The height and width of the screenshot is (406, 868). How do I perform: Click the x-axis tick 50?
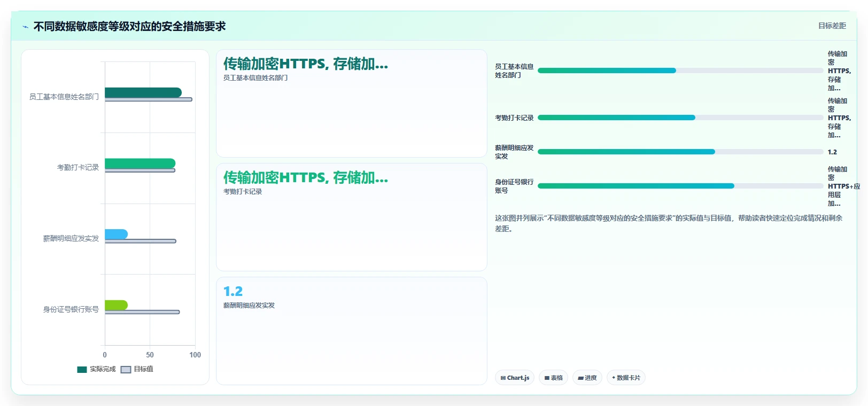click(x=150, y=355)
